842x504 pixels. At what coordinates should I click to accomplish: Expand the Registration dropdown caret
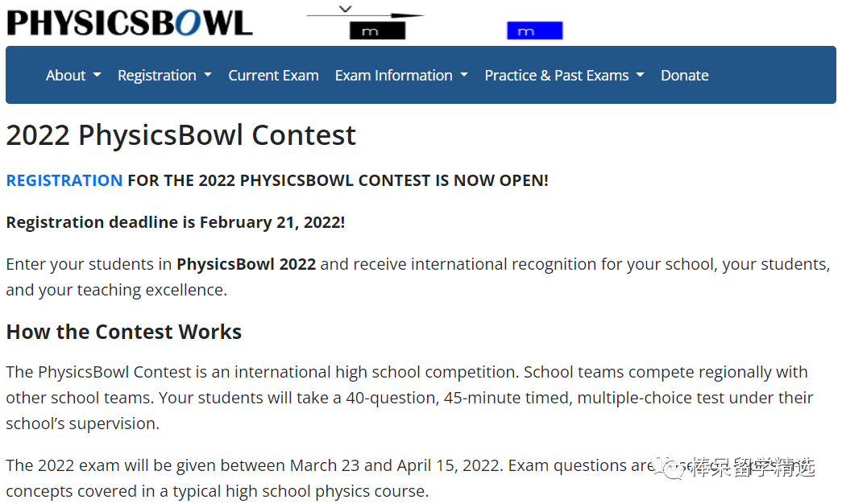coord(208,75)
